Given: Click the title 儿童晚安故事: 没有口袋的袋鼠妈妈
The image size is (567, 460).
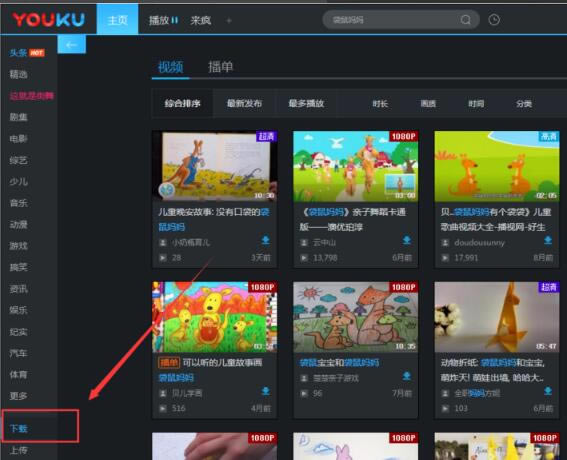Looking at the screenshot, I should coord(214,219).
